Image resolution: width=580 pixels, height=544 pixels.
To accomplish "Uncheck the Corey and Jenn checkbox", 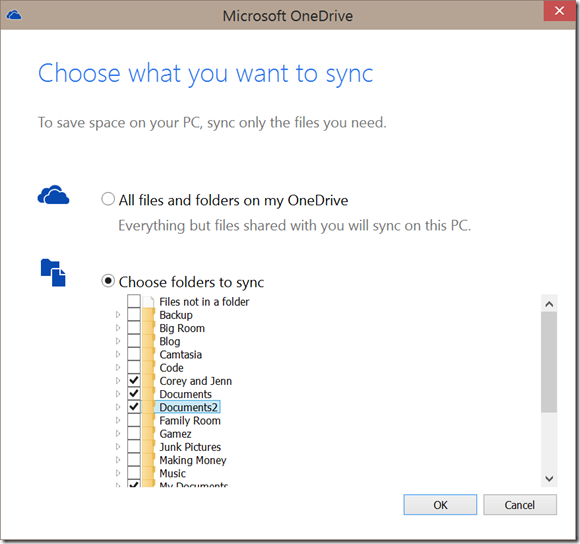I will (x=134, y=380).
